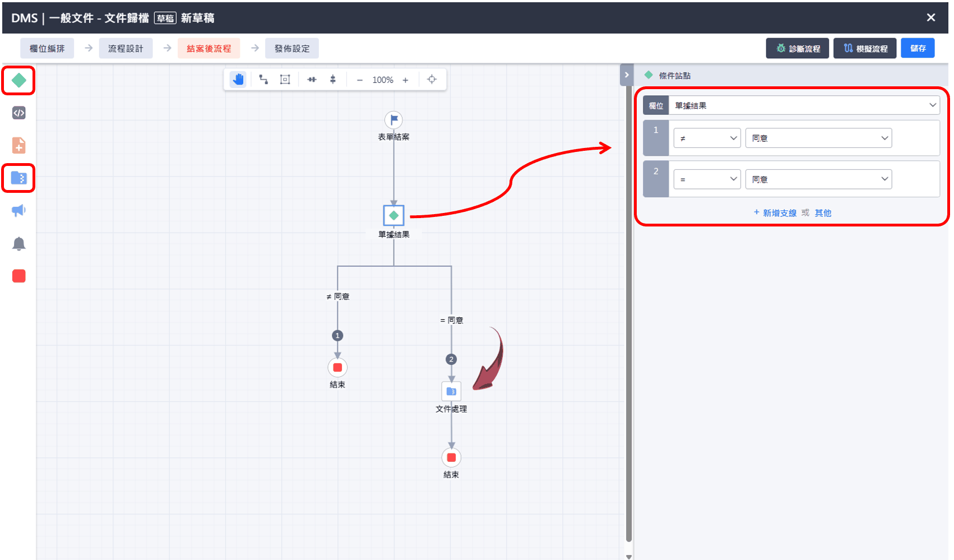This screenshot has height=560, width=954.
Task: Select the green diamond condition node tool
Action: coord(18,81)
